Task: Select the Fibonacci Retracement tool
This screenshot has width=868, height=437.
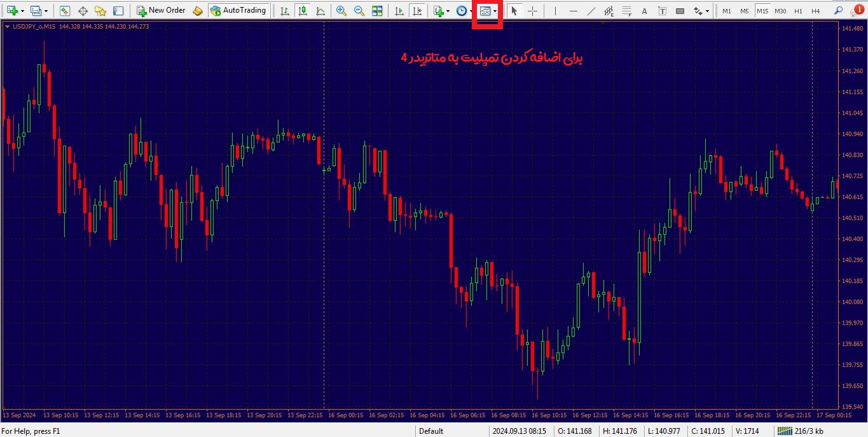Action: click(x=627, y=11)
